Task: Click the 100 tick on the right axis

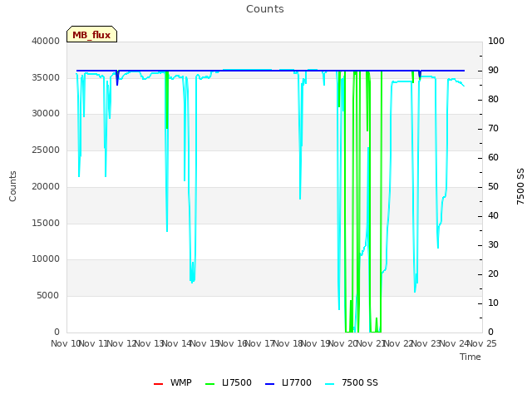Action: tap(496, 41)
